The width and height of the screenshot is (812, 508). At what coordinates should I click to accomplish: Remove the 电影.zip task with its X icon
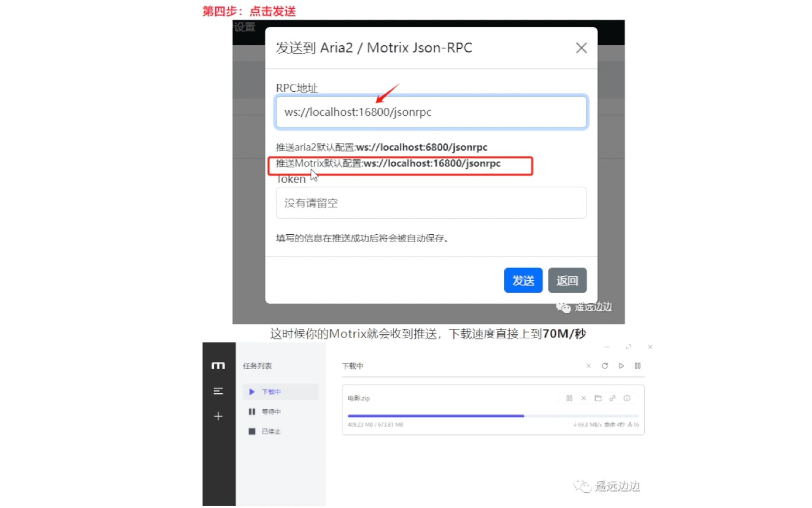click(584, 398)
